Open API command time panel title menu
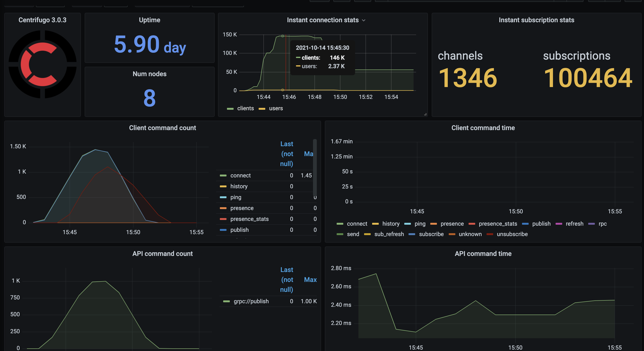This screenshot has width=644, height=351. tap(483, 254)
